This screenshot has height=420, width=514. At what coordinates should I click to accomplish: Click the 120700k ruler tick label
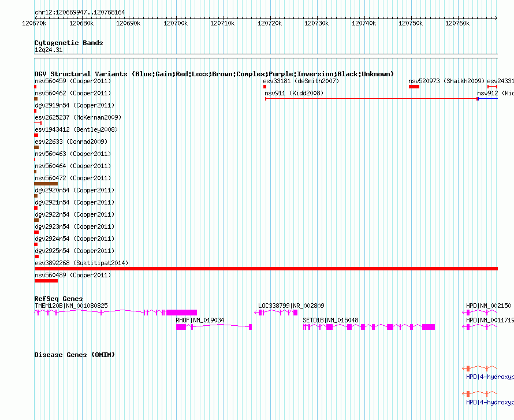tap(176, 23)
